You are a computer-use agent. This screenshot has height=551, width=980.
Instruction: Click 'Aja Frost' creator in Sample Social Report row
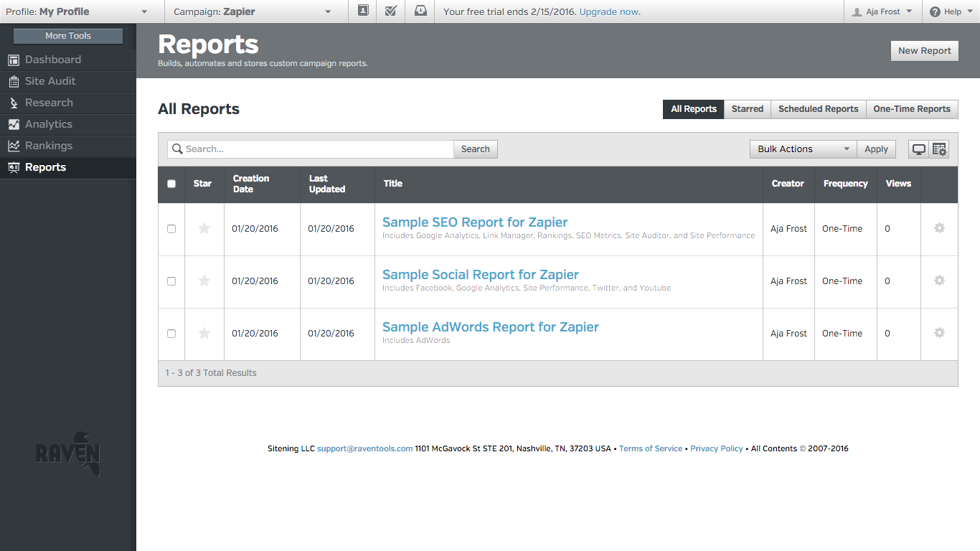coord(789,281)
